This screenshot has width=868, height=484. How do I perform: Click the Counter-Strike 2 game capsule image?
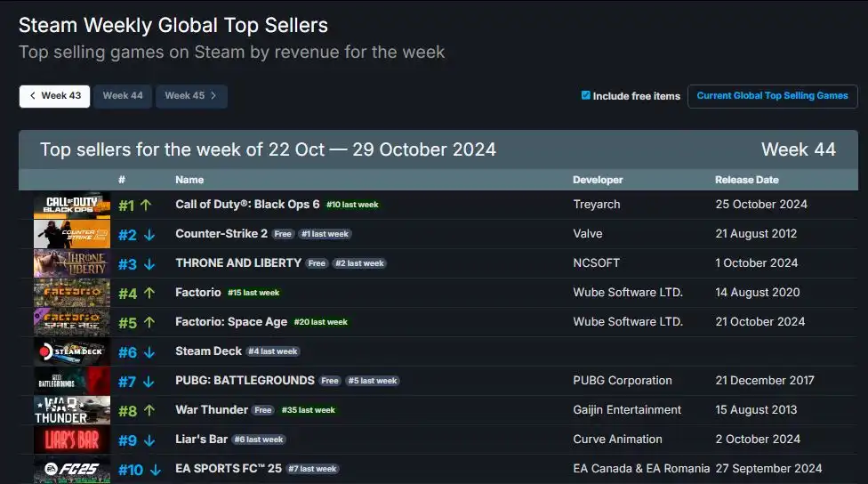[x=72, y=234]
